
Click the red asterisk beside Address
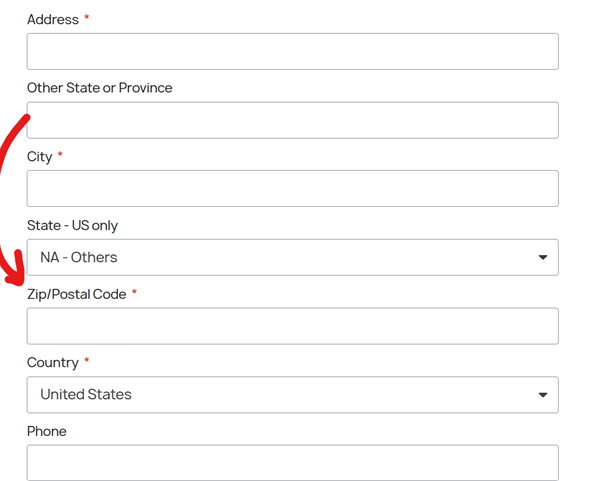[87, 19]
